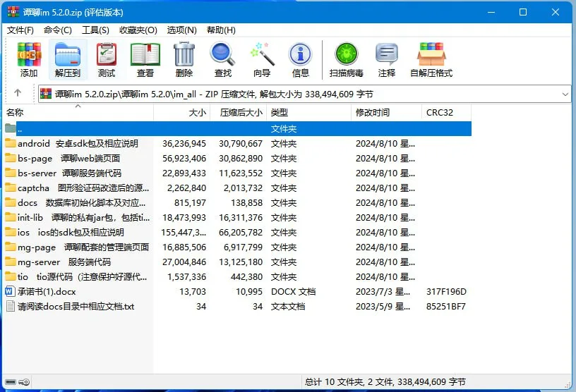Click the View (查看) book icon
576x392 pixels.
tap(145, 55)
